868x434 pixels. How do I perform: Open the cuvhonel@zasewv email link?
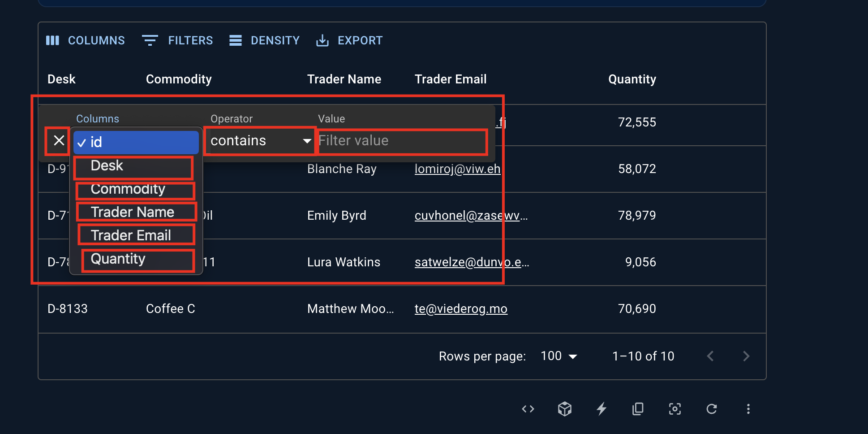click(471, 216)
